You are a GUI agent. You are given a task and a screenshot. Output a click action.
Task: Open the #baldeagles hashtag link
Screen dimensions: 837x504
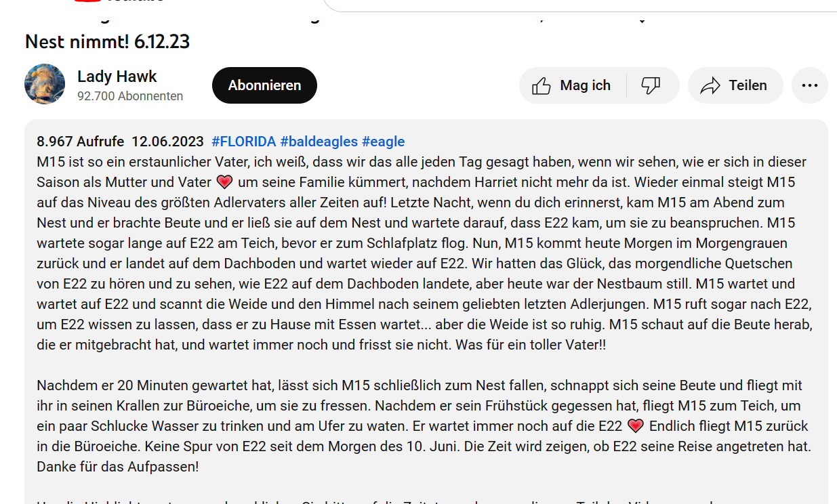click(319, 142)
